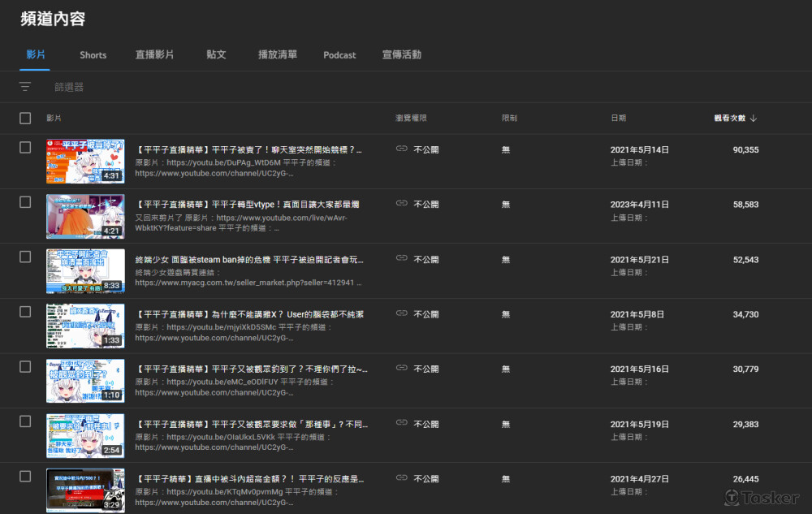Click link icon on 34,730 views row
This screenshot has height=514, width=812.
click(401, 313)
